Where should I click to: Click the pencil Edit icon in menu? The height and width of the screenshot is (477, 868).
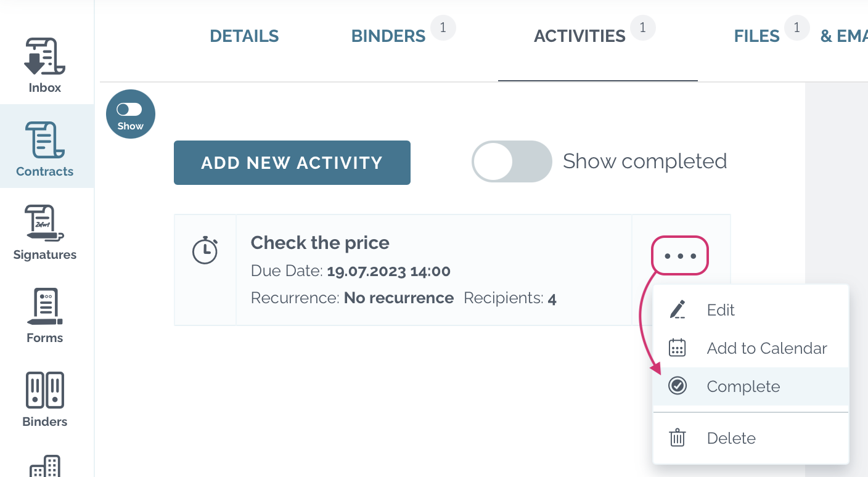click(x=678, y=310)
